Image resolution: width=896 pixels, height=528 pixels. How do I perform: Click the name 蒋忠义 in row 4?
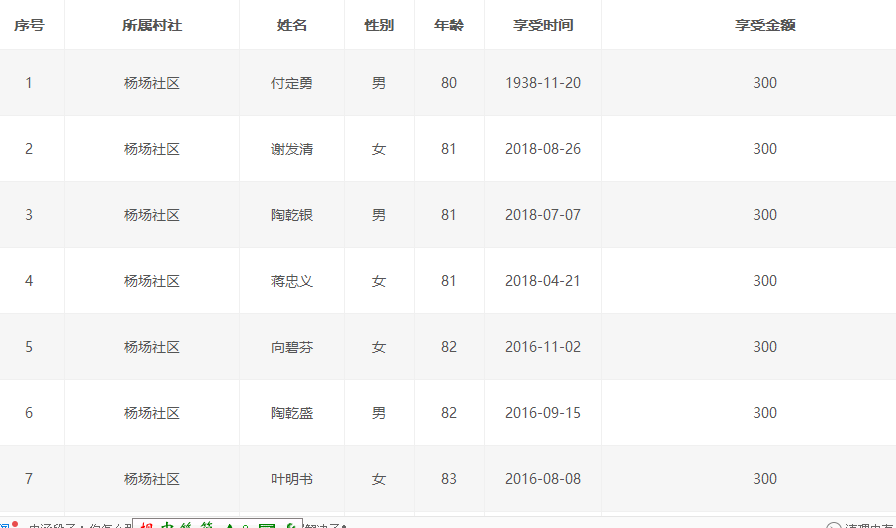292,281
